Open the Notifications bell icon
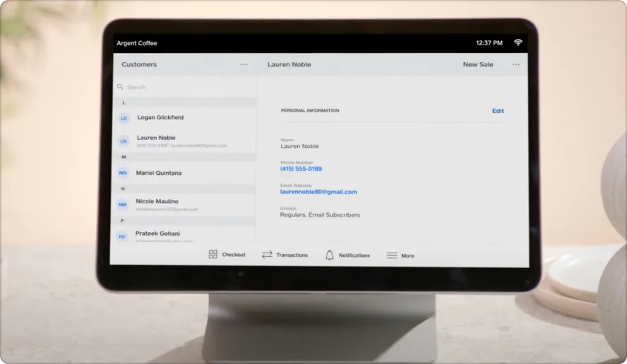This screenshot has height=364, width=627. pos(329,255)
